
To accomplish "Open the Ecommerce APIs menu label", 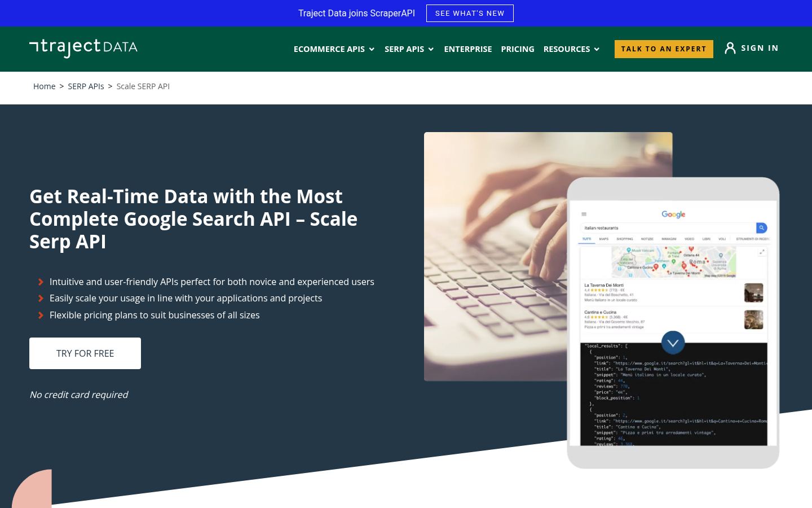I will [x=329, y=49].
